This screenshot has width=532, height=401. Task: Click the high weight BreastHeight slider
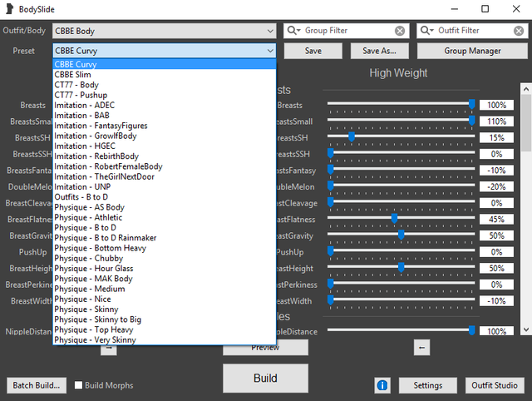[401, 267]
